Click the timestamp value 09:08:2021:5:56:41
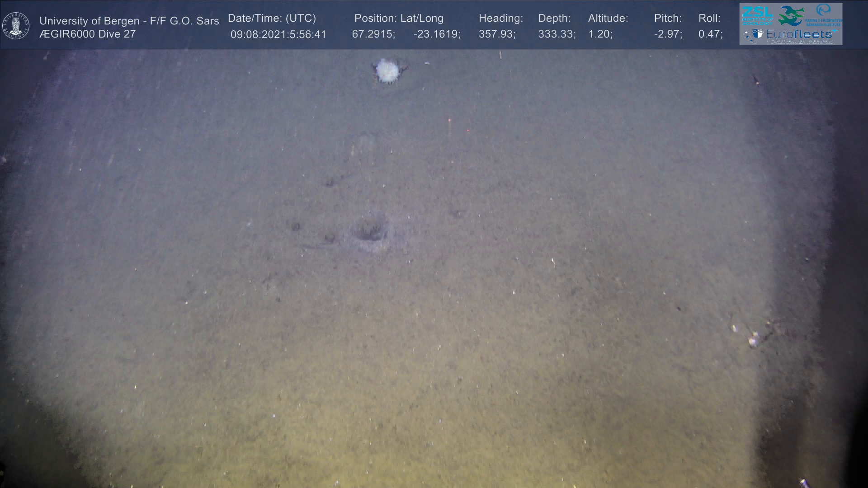This screenshot has height=488, width=868. click(x=278, y=34)
